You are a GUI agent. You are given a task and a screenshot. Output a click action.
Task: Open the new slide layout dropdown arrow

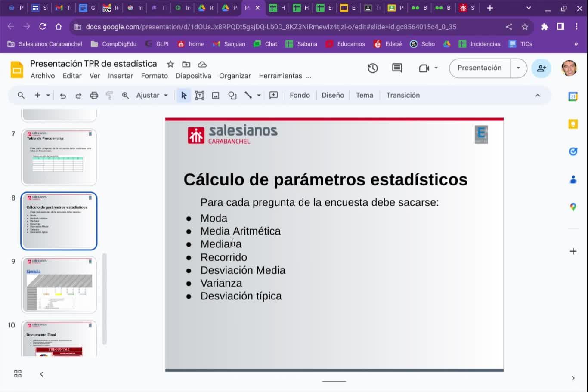[48, 96]
